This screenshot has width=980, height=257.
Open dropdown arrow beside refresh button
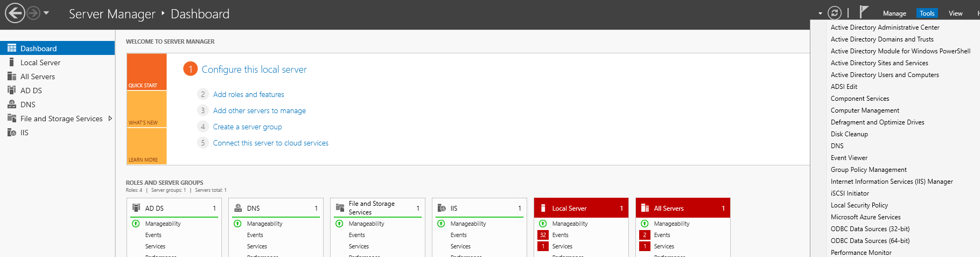[x=820, y=13]
